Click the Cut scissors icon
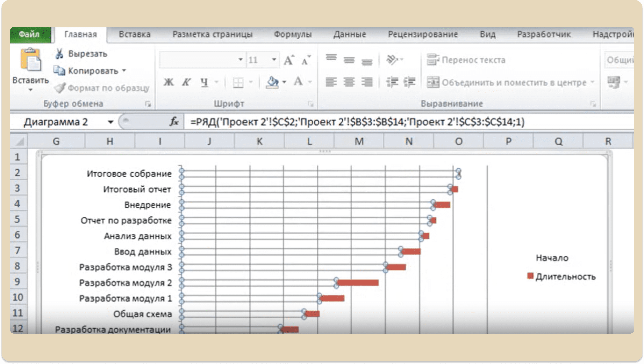 click(x=59, y=54)
